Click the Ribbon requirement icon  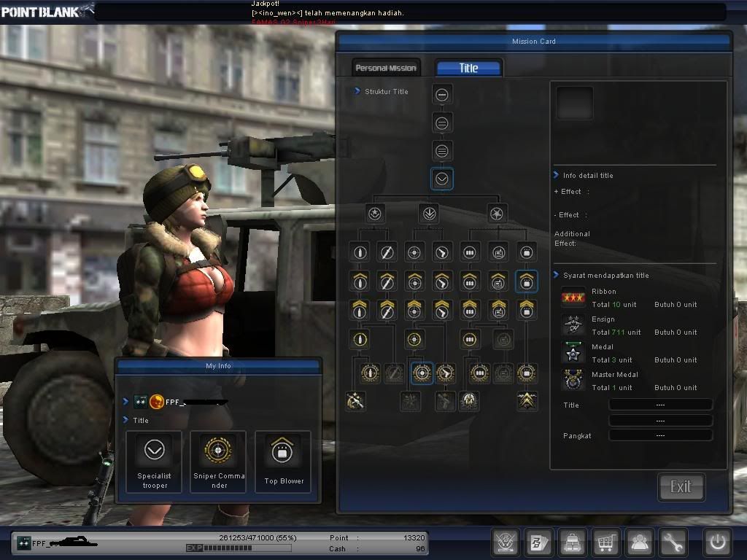tap(573, 297)
